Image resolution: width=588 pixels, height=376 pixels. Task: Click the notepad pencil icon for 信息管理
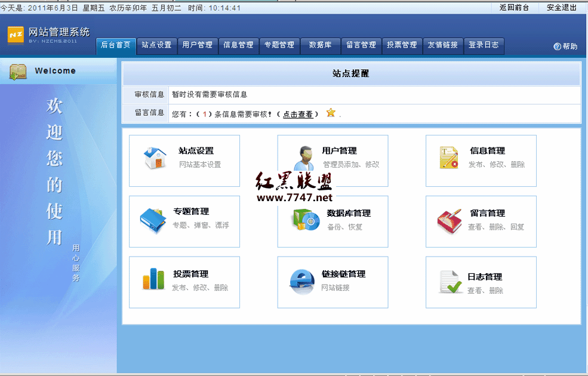coord(449,158)
